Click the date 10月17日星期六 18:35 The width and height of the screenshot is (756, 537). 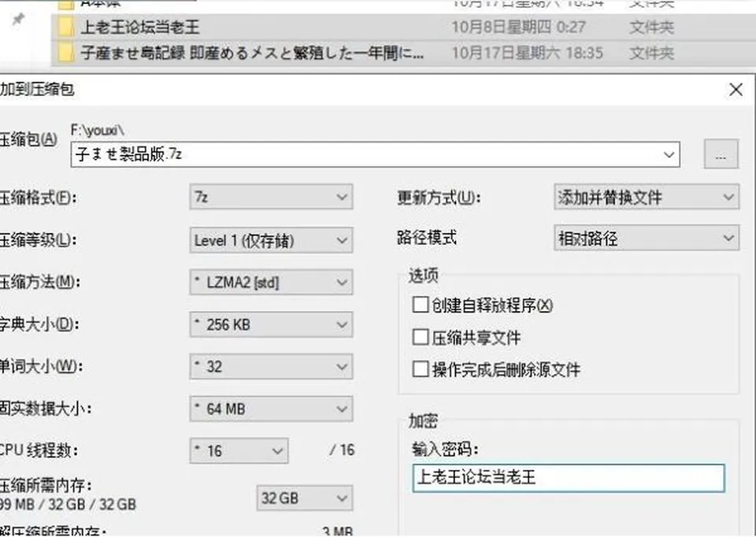coord(527,53)
